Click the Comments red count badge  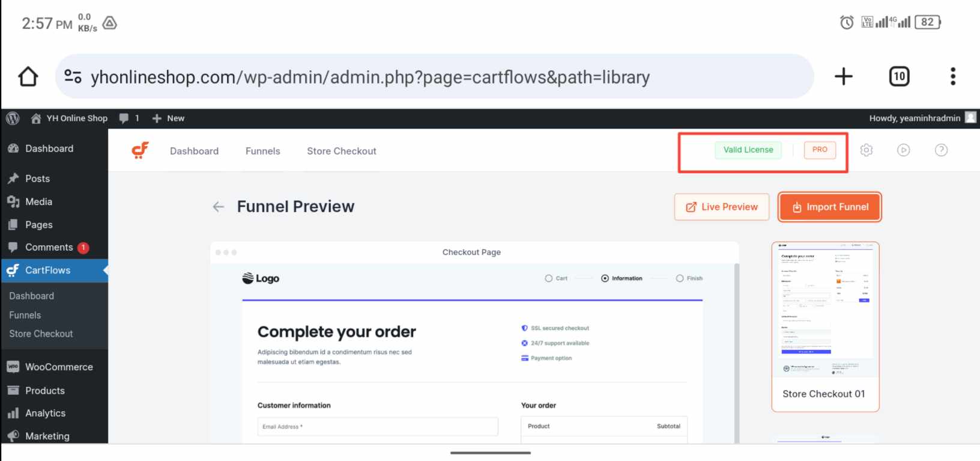point(83,248)
